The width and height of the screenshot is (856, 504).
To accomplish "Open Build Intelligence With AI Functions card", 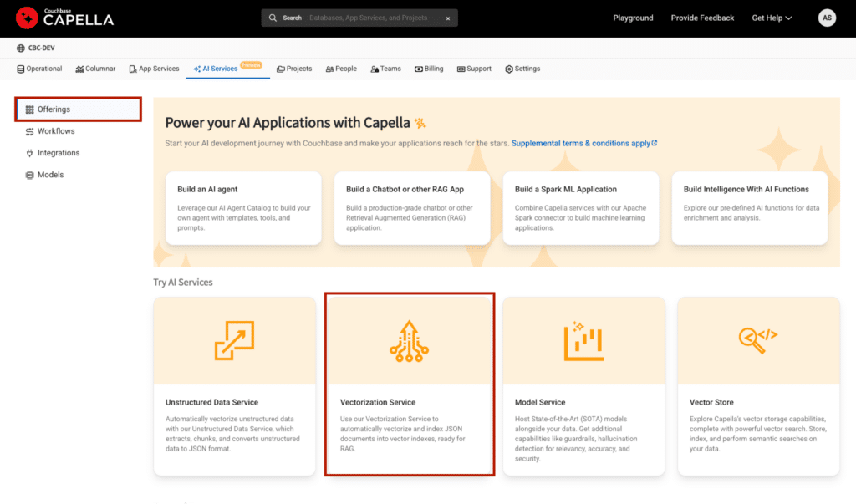I will (750, 209).
